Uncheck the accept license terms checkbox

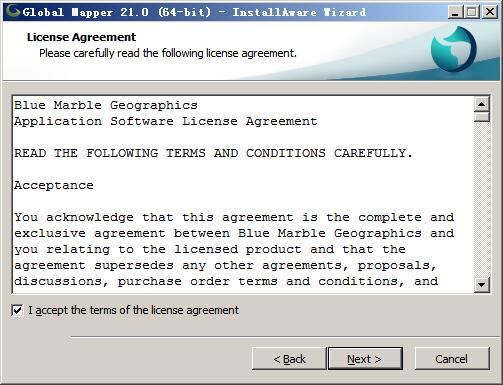pyautogui.click(x=17, y=310)
